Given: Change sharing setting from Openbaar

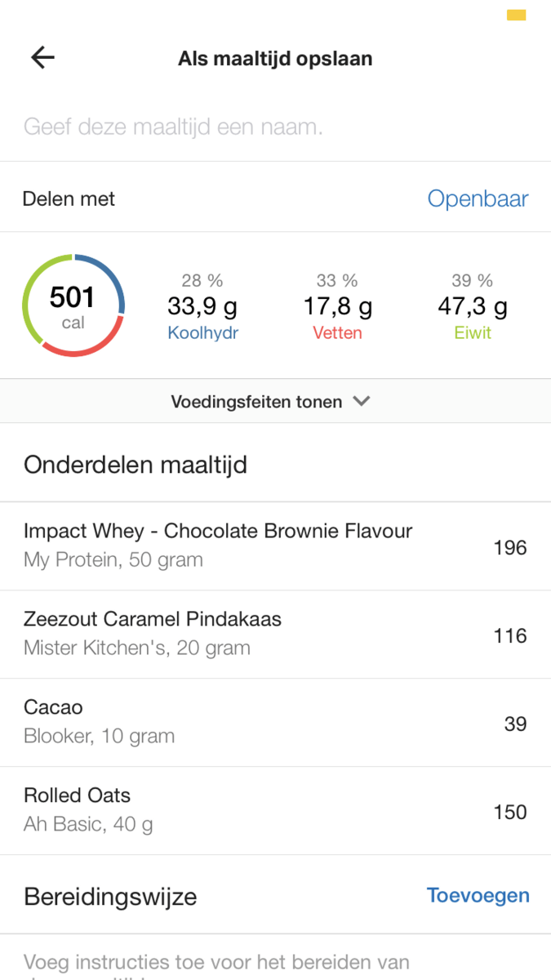Looking at the screenshot, I should tap(478, 199).
